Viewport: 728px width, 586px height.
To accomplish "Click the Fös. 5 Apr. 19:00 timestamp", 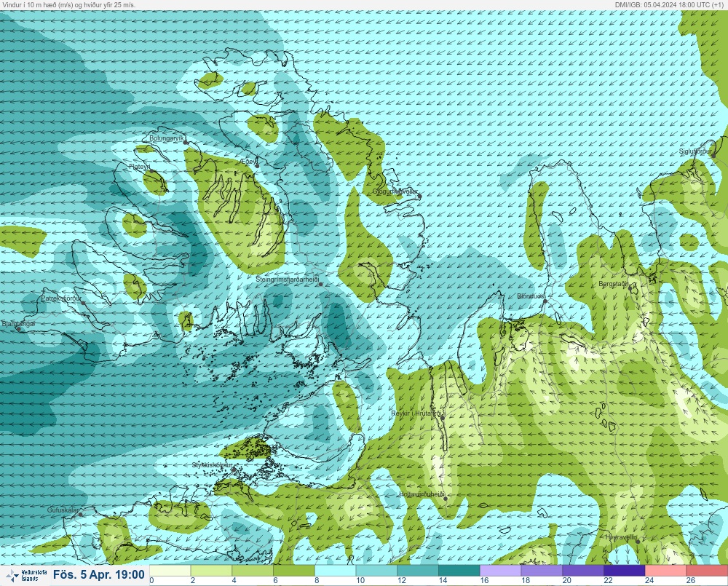I will click(x=99, y=574).
